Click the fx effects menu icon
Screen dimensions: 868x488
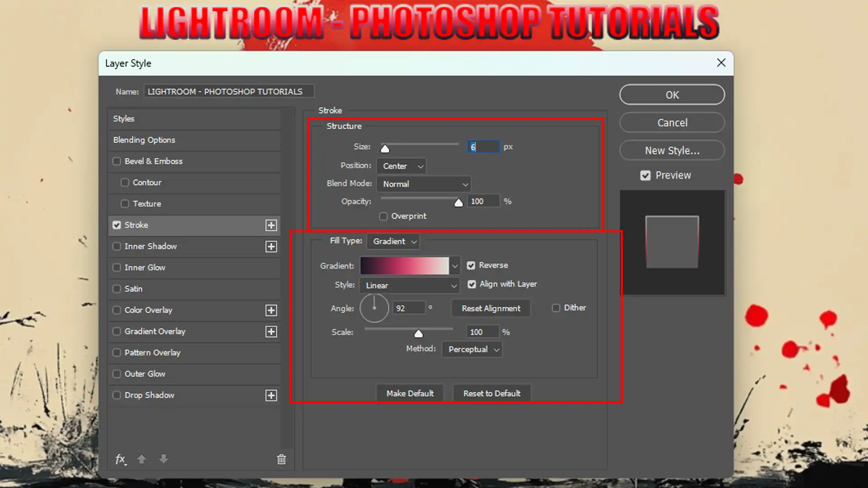[x=120, y=459]
